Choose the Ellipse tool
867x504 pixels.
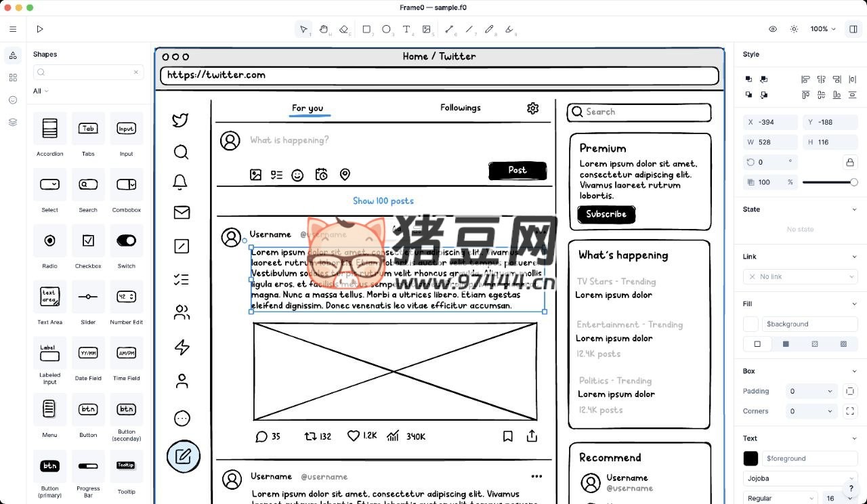click(x=386, y=29)
